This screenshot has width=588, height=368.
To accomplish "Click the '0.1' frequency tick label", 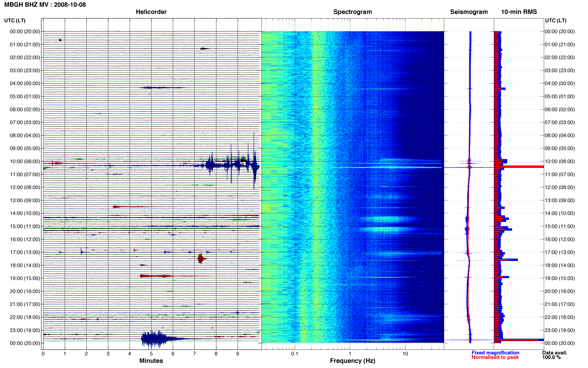I will point(295,354).
